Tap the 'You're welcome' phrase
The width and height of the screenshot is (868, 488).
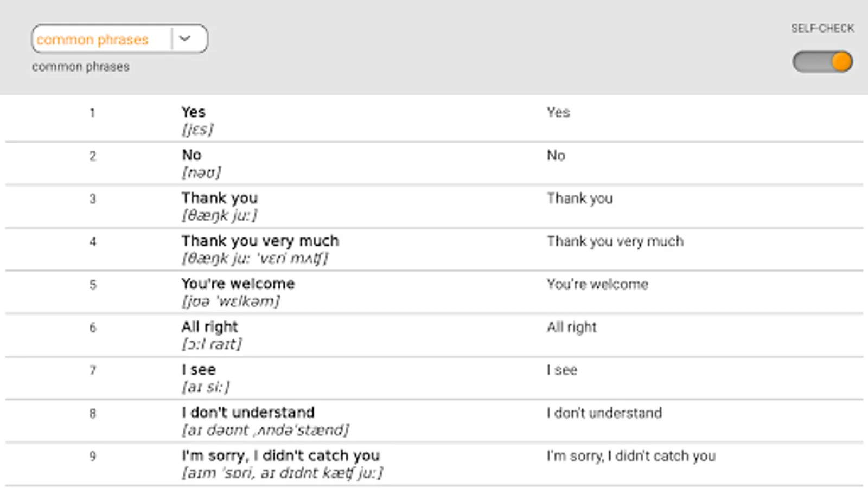pyautogui.click(x=238, y=284)
